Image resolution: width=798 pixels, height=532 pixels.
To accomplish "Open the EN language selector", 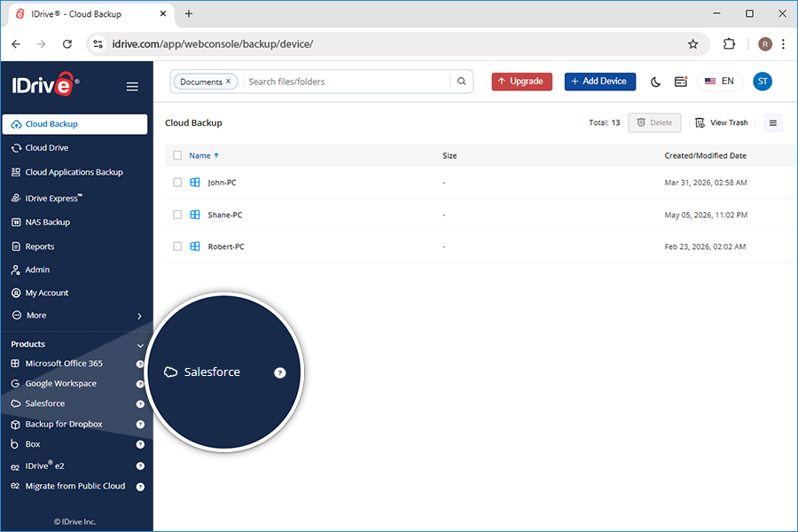I will tap(720, 82).
